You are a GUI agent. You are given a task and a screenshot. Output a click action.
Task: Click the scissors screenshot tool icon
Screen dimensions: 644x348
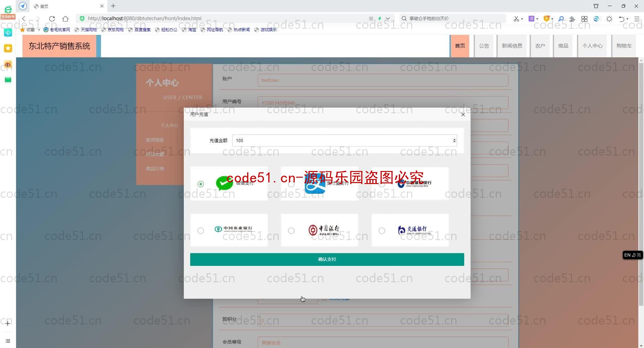pos(516,19)
